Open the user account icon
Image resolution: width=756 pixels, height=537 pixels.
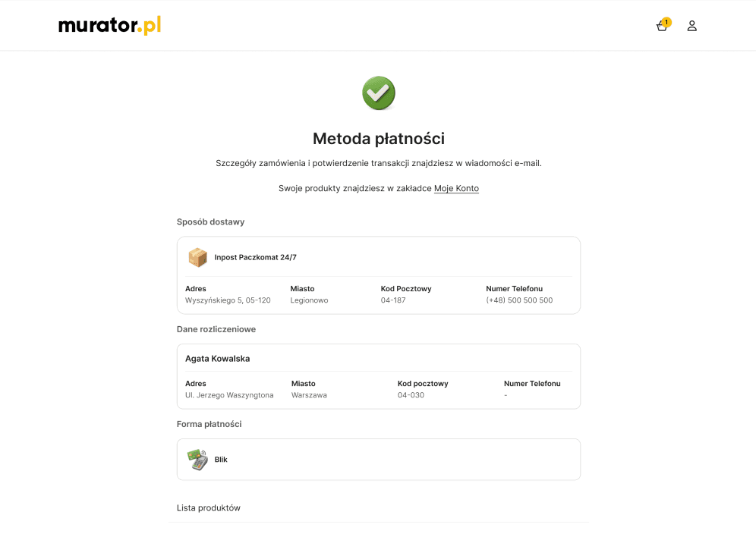tap(691, 26)
